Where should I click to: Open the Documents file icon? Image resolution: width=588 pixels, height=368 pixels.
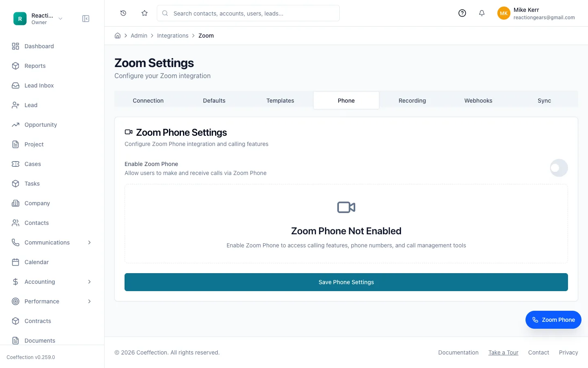point(16,341)
